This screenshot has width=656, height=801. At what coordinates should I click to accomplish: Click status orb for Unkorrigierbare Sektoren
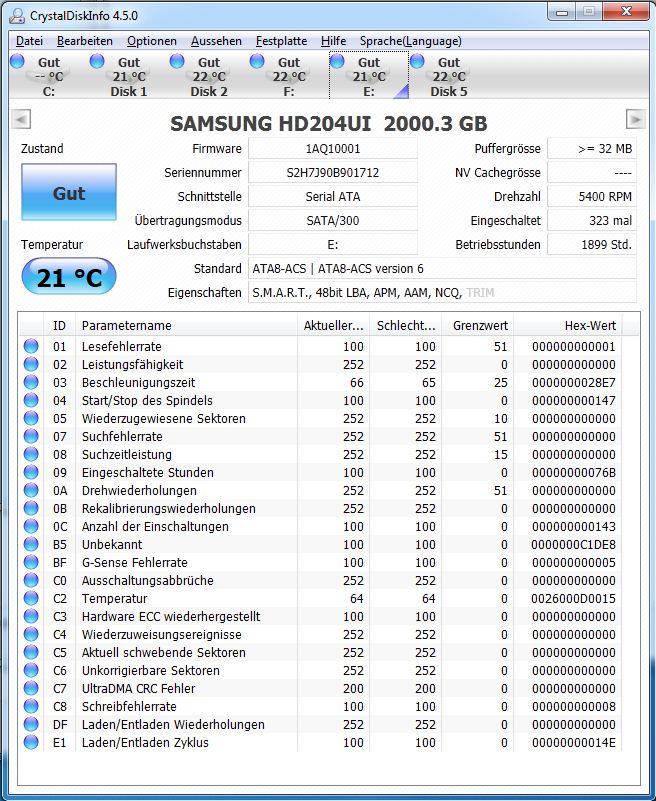(31, 670)
